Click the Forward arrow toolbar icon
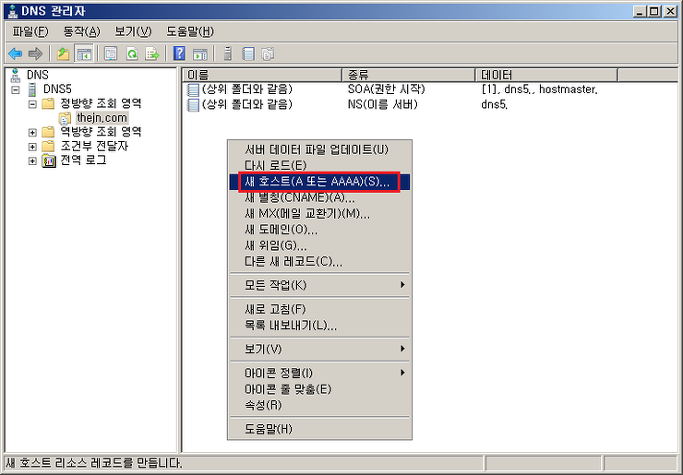 click(x=35, y=54)
